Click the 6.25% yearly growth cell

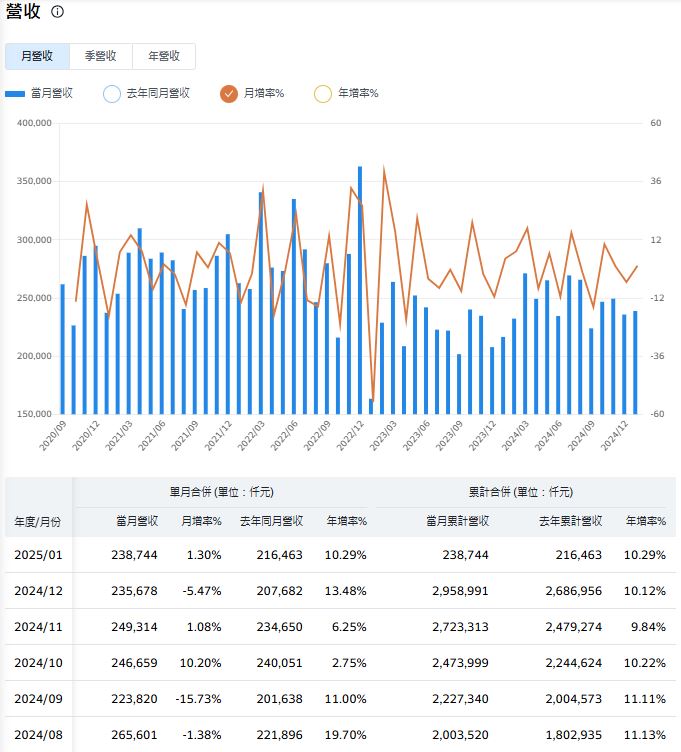pos(349,627)
